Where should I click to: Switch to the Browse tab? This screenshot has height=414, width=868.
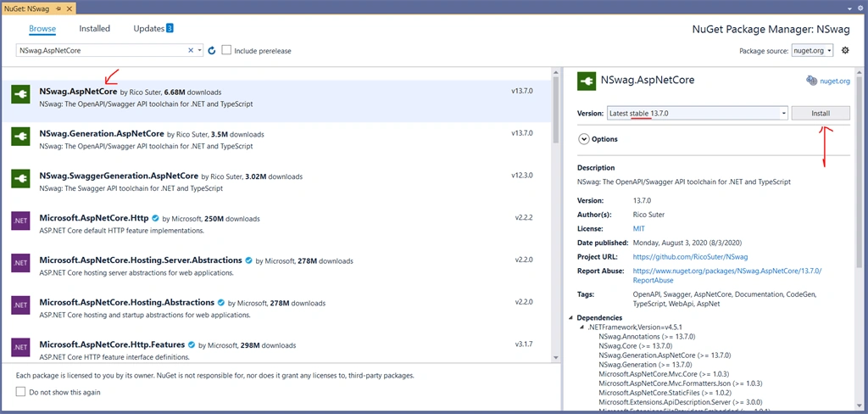(x=42, y=29)
